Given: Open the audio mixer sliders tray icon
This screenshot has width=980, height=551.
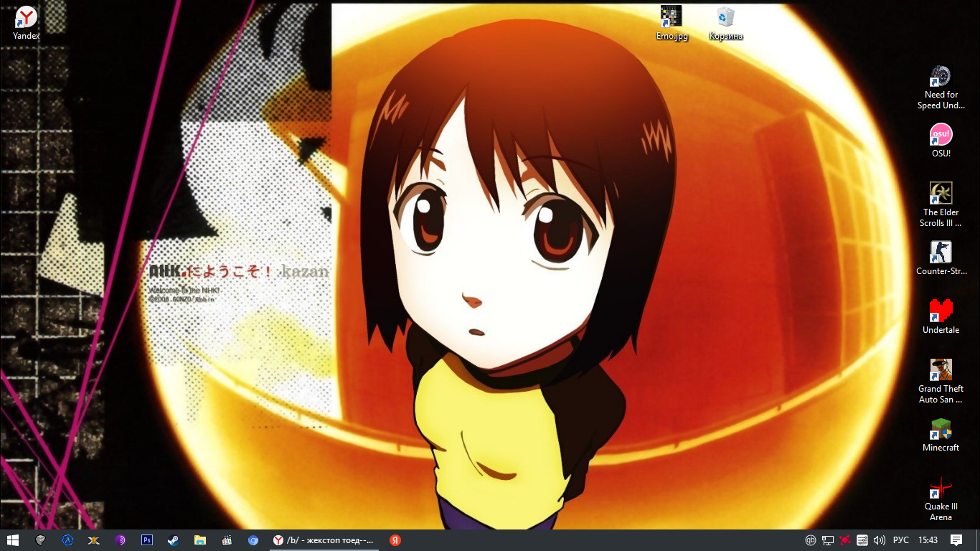Looking at the screenshot, I should pyautogui.click(x=862, y=540).
